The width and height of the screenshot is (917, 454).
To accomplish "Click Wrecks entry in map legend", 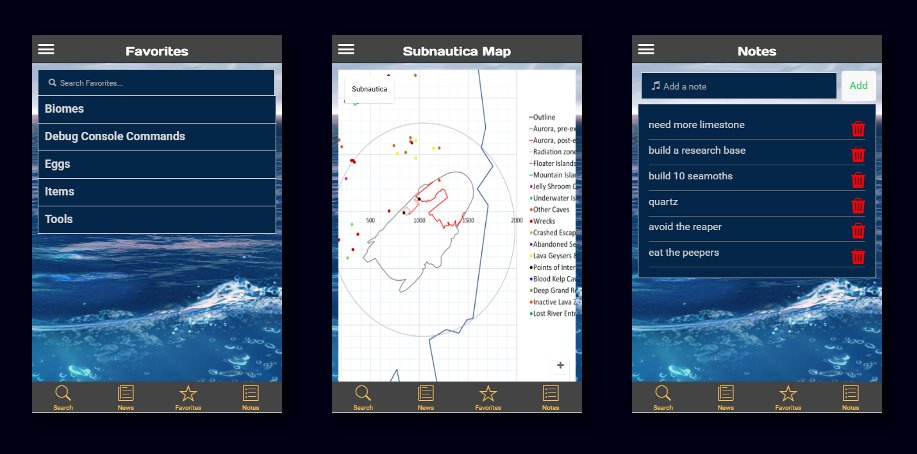I will (543, 221).
